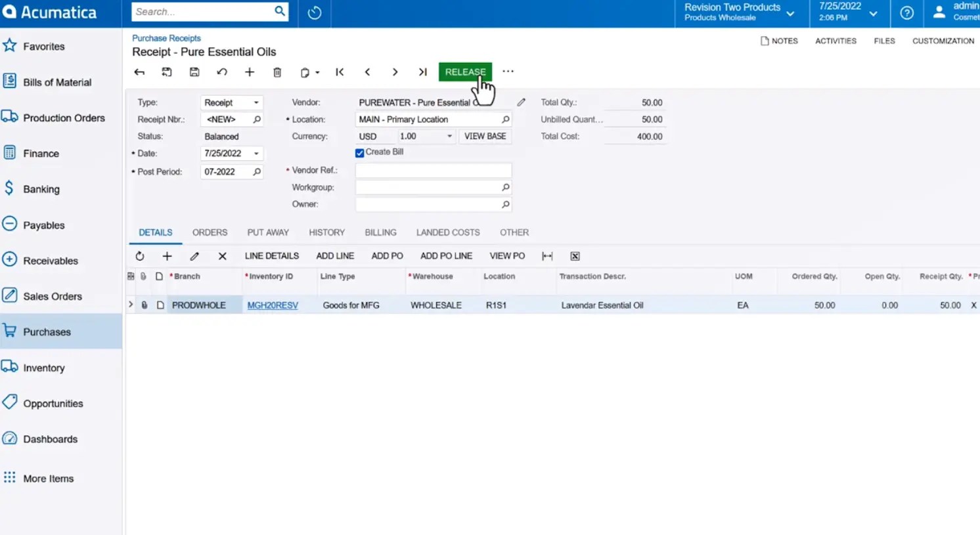Open the Production Orders section in sidebar

pos(64,118)
